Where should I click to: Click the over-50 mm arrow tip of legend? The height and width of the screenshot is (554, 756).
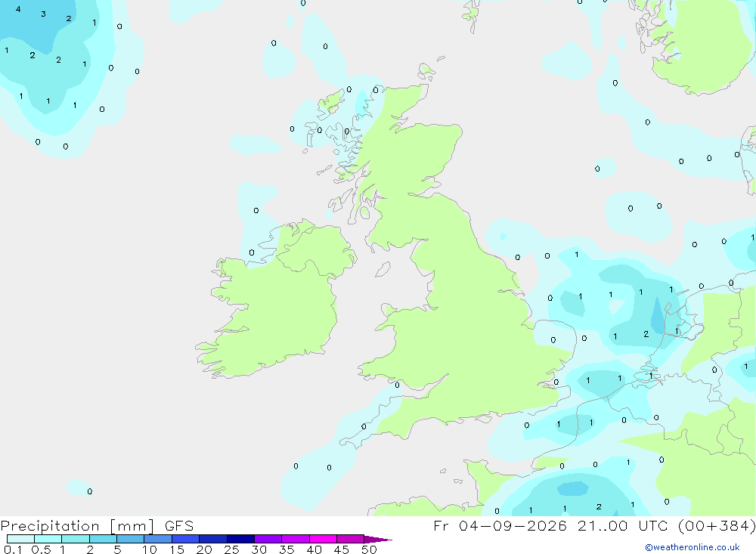point(378,539)
